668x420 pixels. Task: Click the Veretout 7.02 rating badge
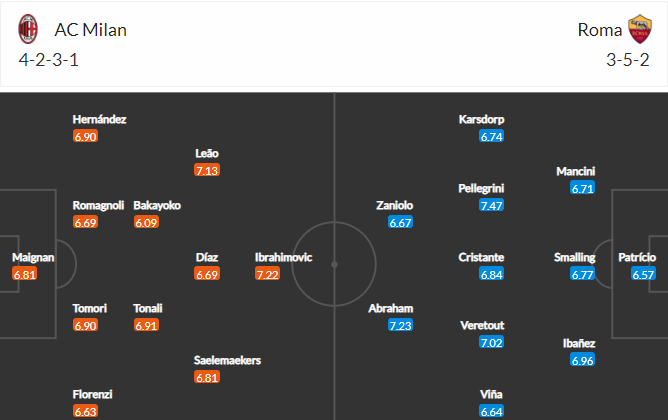tap(491, 342)
